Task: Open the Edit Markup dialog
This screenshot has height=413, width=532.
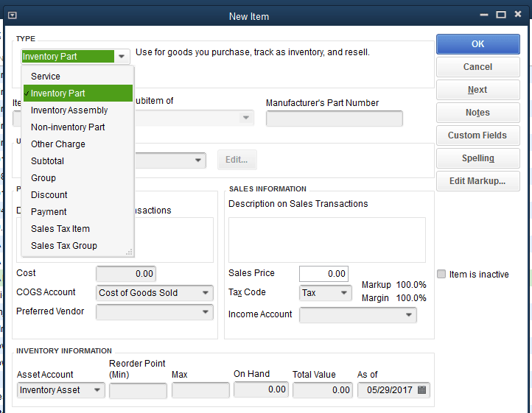Action: pyautogui.click(x=477, y=181)
